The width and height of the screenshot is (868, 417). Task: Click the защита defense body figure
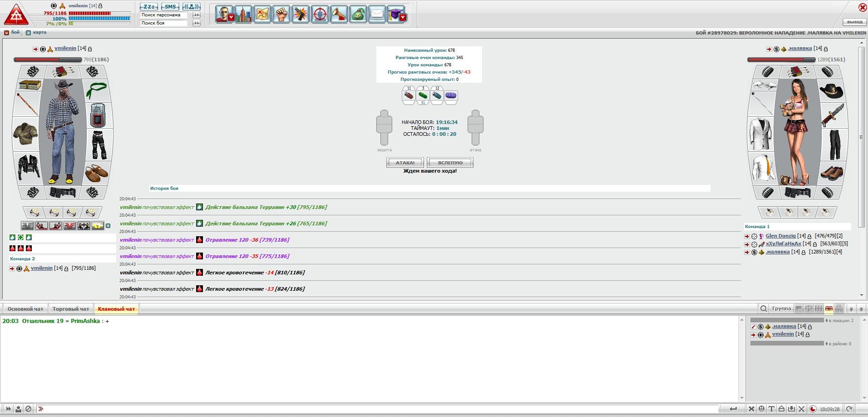(x=384, y=128)
